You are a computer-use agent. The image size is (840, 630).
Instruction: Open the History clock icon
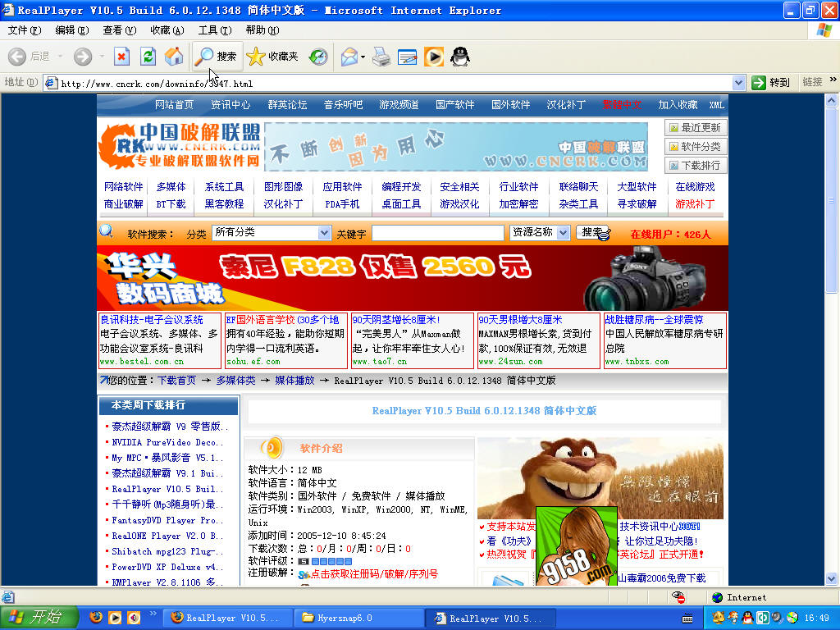318,57
